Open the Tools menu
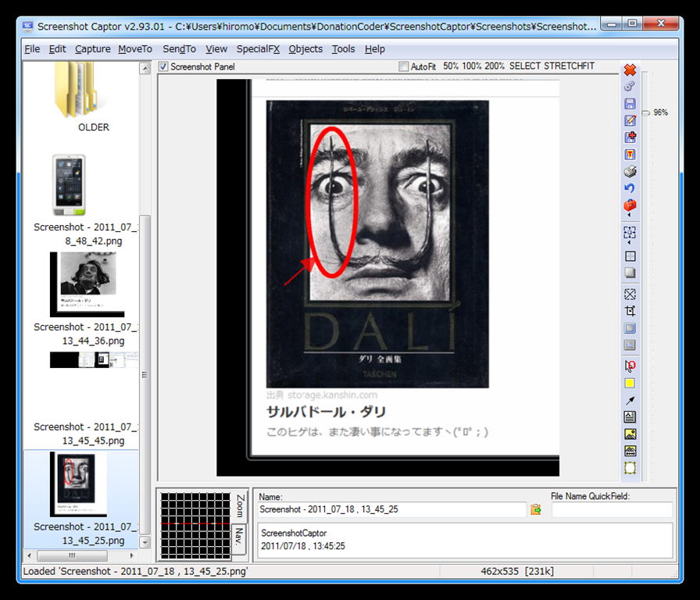The width and height of the screenshot is (700, 600). 343,49
